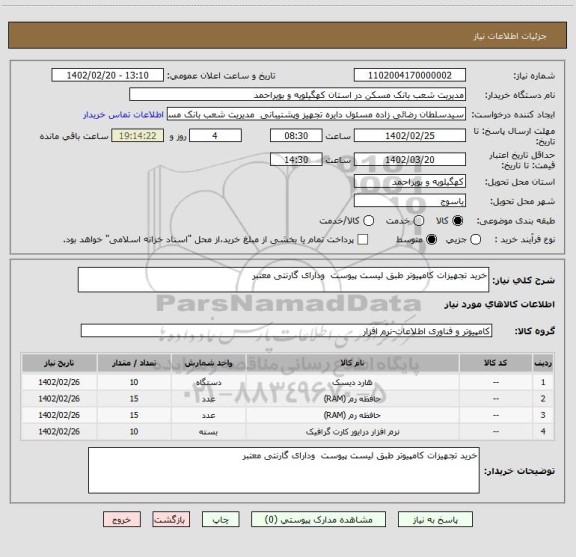The height and width of the screenshot is (557, 576).
Task: Click the بازگشت back button
Action: (x=171, y=520)
